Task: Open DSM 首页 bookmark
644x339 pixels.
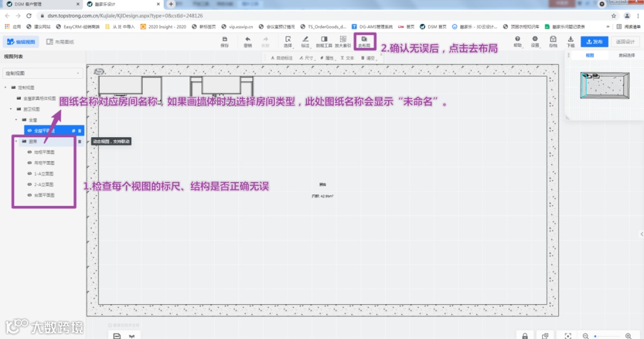Action: click(434, 27)
